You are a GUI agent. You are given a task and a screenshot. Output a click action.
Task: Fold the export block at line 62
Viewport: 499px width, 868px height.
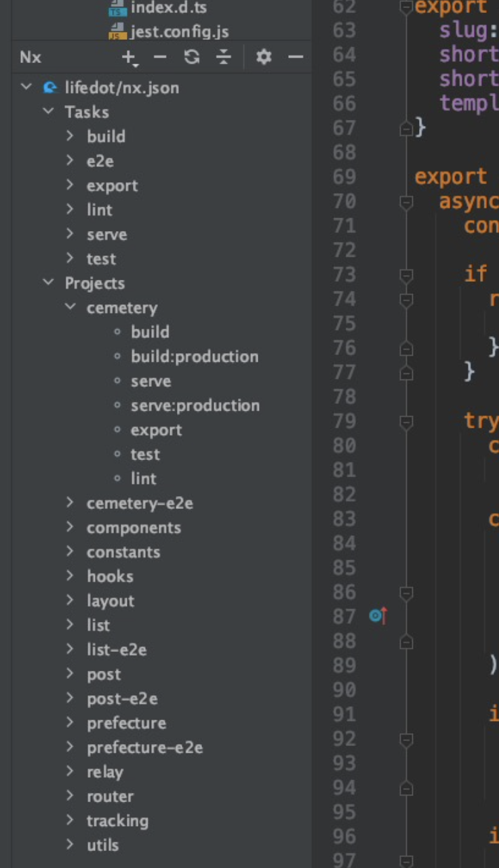tap(406, 7)
